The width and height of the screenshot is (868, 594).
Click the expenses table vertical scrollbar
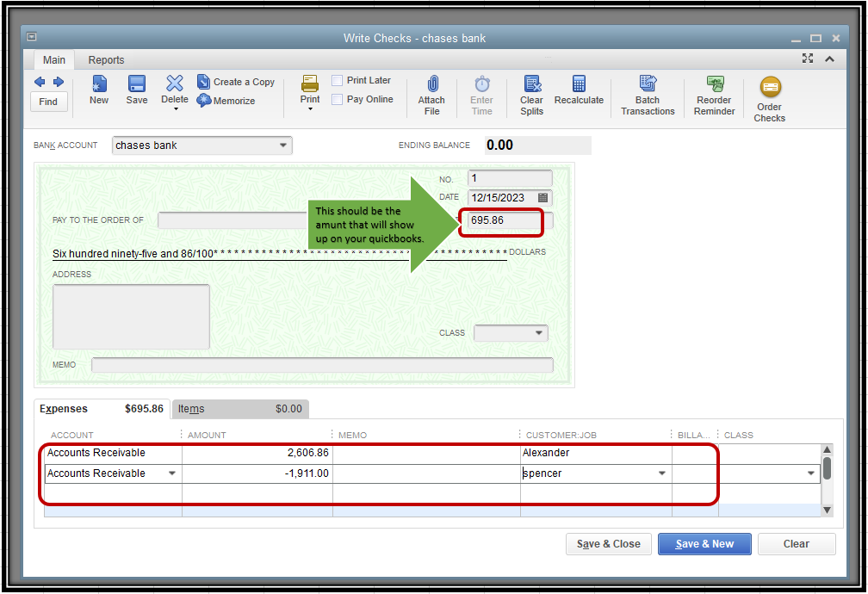[827, 469]
